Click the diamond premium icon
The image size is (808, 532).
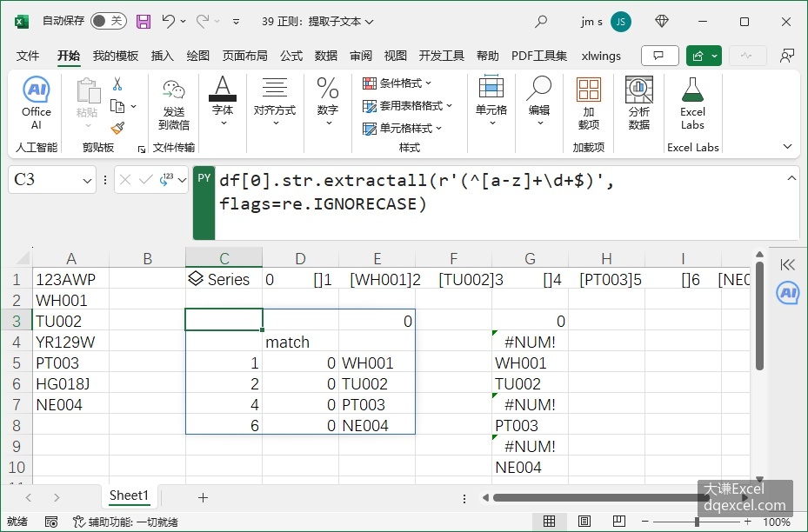[662, 21]
